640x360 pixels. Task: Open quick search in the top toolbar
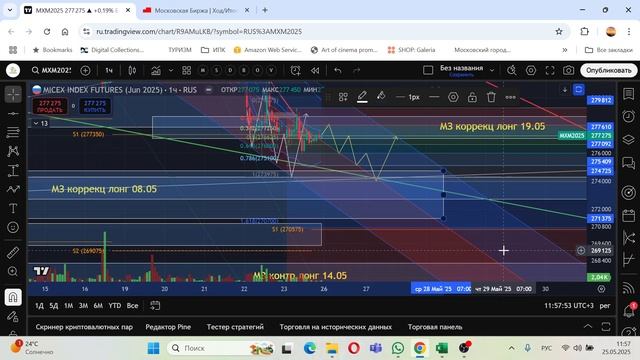511,70
